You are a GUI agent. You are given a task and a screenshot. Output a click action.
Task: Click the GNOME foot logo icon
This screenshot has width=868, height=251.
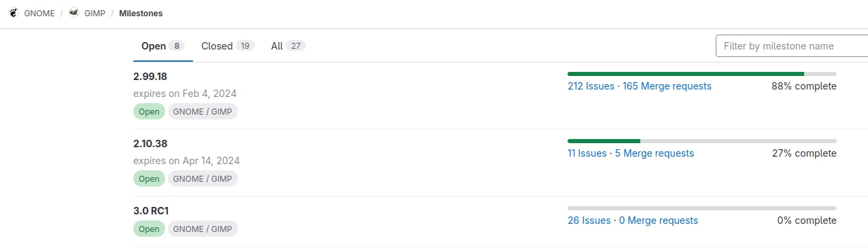(13, 13)
